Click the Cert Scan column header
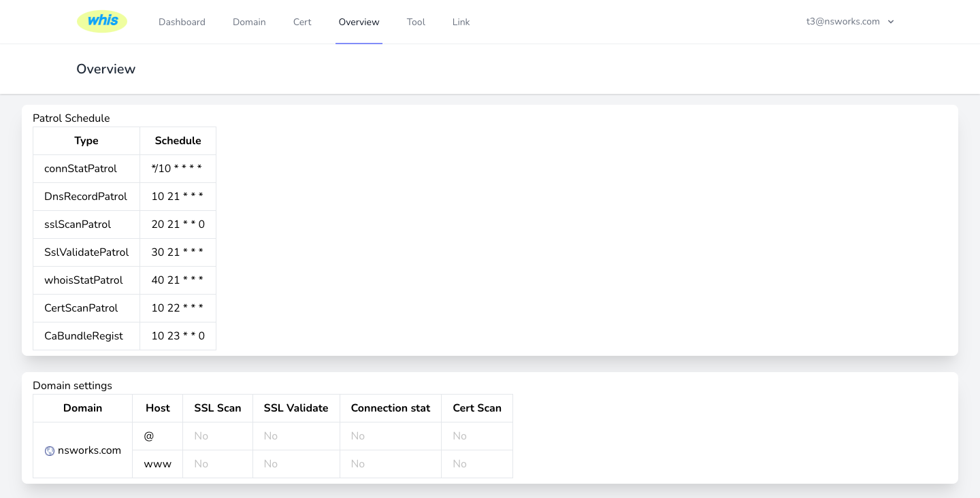This screenshot has height=498, width=980. [476, 408]
